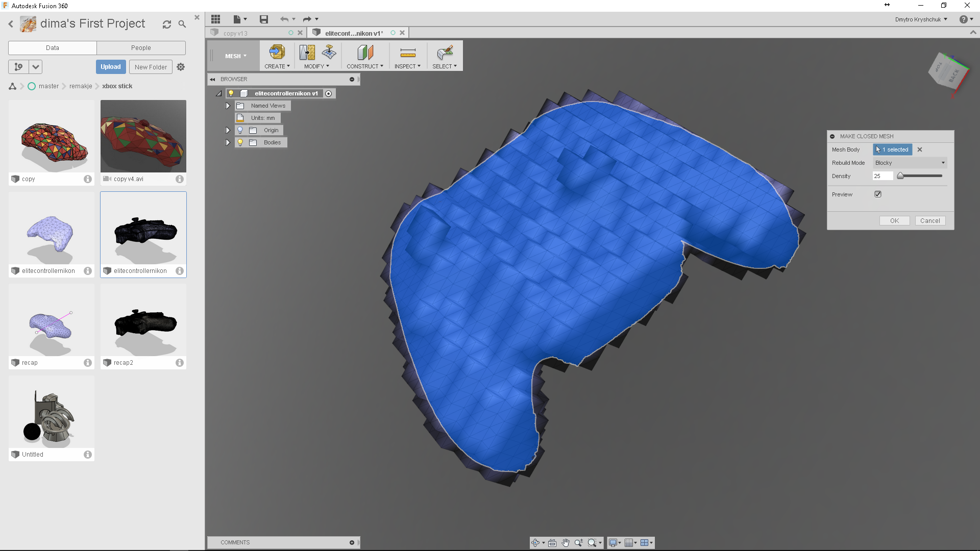Click the Look At icon

pos(552,543)
